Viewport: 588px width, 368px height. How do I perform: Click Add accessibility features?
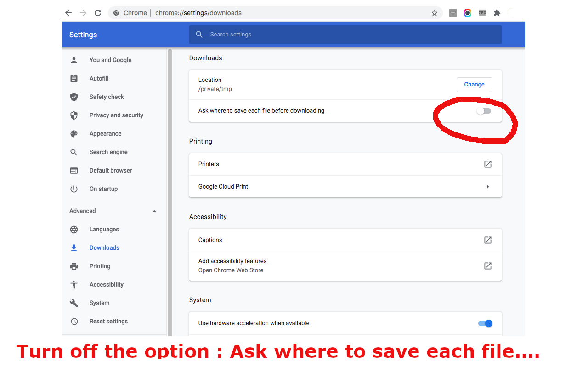345,266
